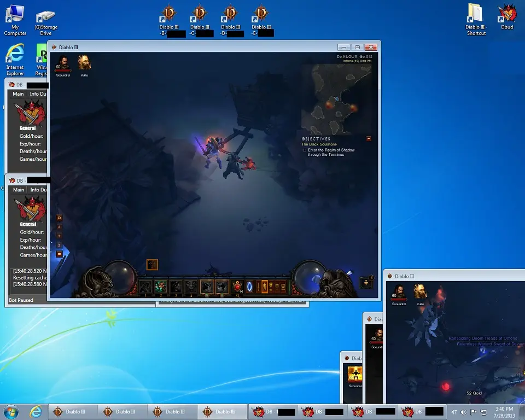525x420 pixels.
Task: Open chat speech bubble icon
Action: pyautogui.click(x=59, y=254)
